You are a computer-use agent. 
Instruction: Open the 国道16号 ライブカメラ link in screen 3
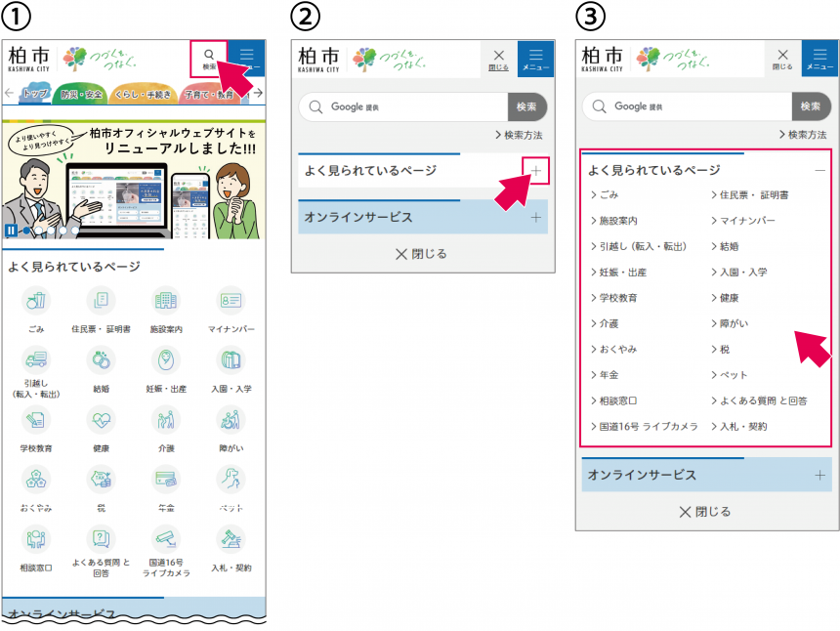pos(645,427)
